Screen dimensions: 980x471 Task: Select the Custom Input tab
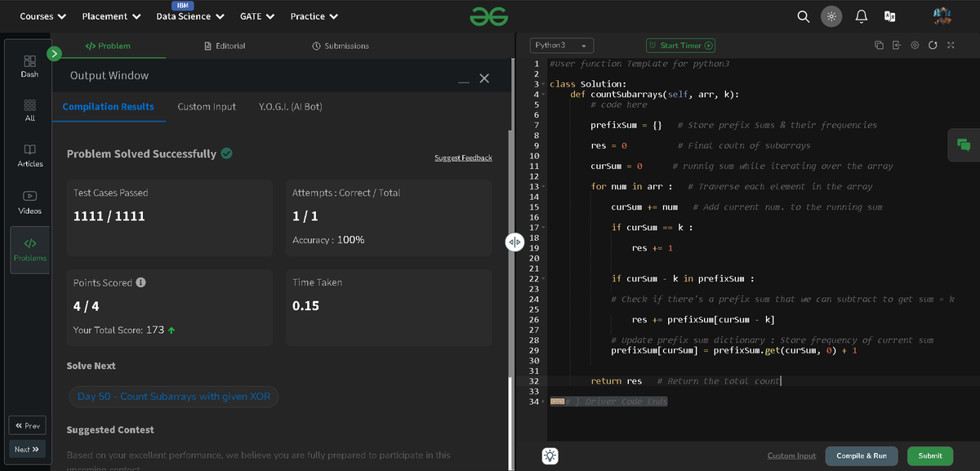coord(207,107)
